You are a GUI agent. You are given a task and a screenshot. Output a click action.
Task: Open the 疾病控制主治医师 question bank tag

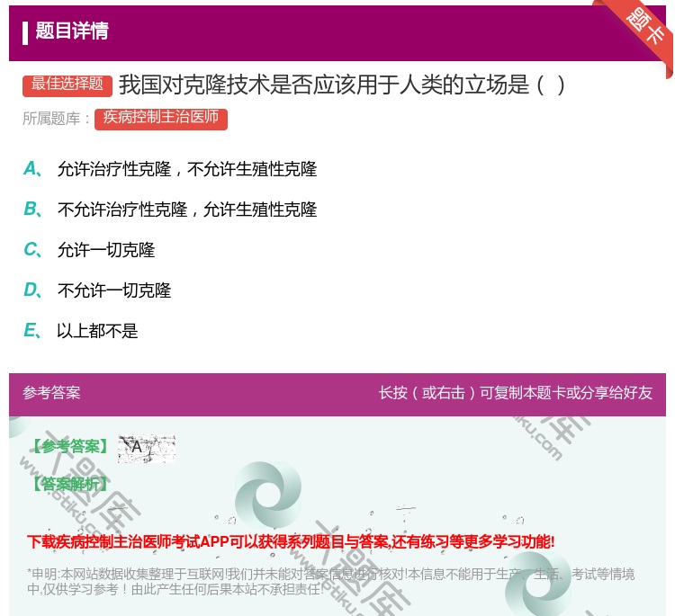(x=161, y=119)
